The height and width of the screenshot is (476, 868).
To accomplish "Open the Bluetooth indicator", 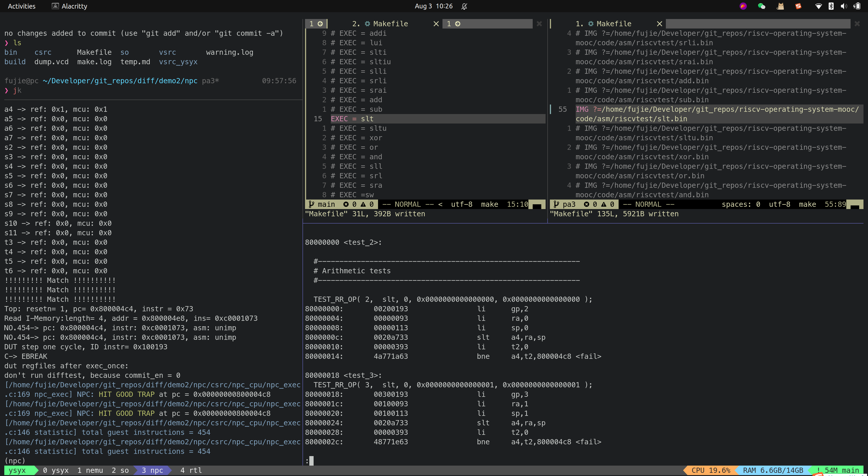I will click(x=831, y=6).
